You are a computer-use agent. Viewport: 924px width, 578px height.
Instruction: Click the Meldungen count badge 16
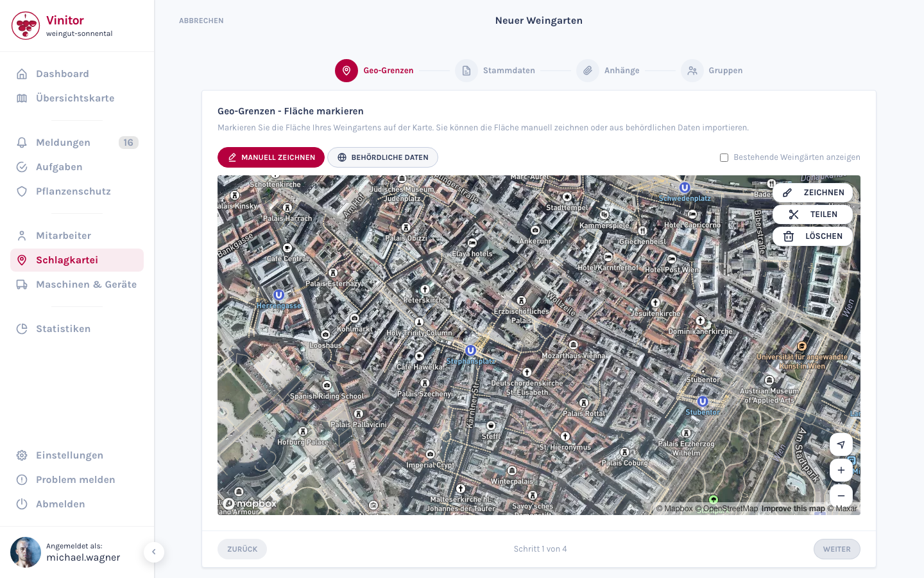coord(128,143)
